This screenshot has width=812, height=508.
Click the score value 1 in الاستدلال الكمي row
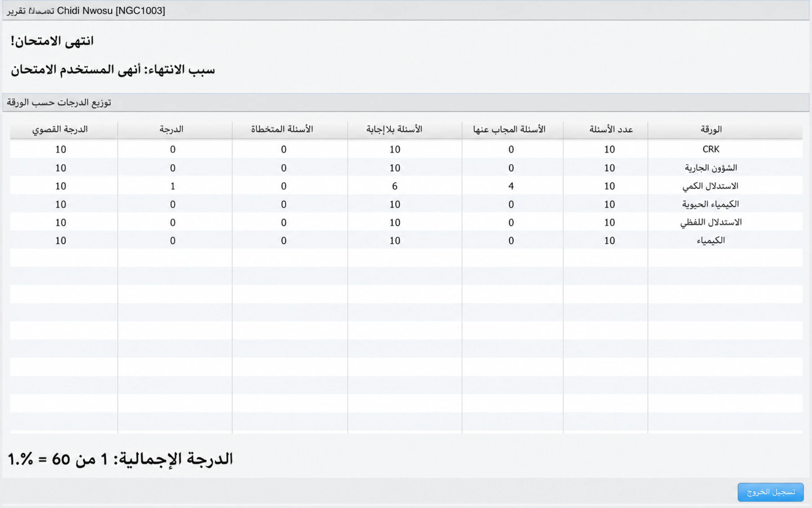point(173,186)
